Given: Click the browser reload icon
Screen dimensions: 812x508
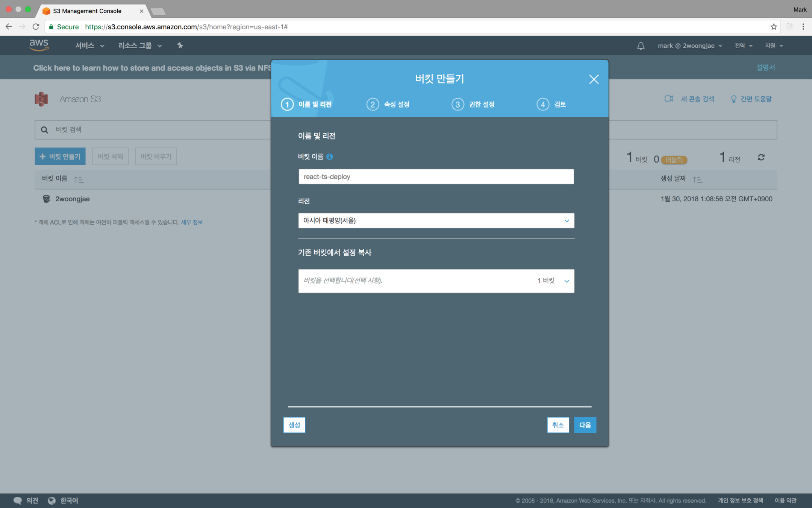Looking at the screenshot, I should (x=36, y=27).
